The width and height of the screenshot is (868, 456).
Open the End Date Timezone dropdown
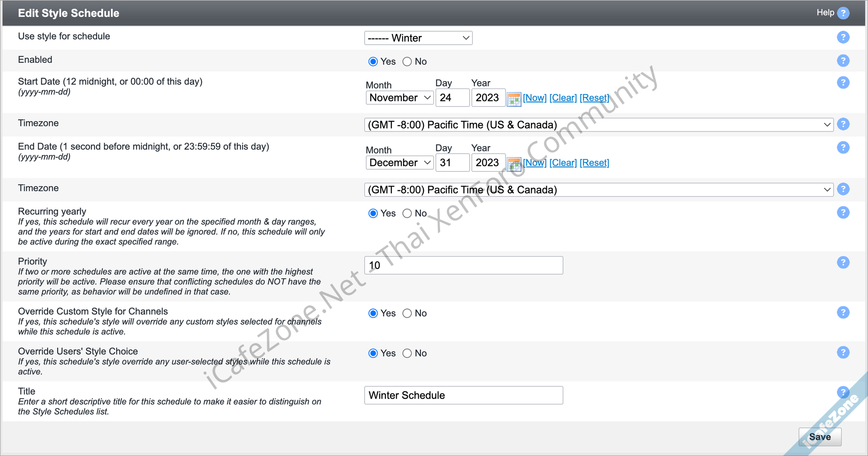tap(598, 190)
